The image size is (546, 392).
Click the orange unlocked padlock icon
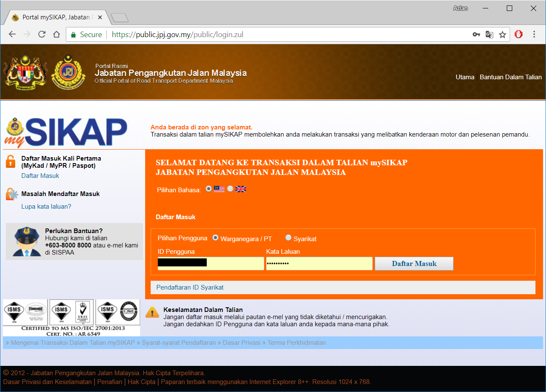click(x=11, y=161)
